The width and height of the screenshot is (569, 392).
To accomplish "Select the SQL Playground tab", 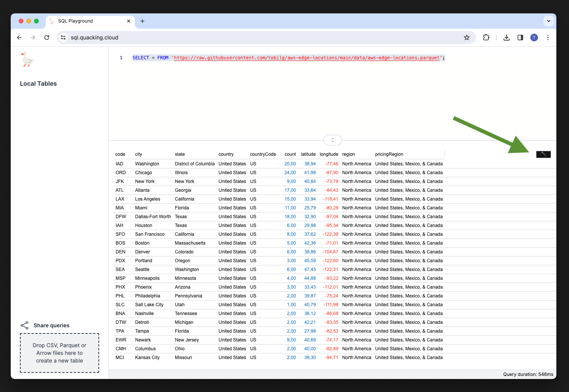I will [75, 21].
